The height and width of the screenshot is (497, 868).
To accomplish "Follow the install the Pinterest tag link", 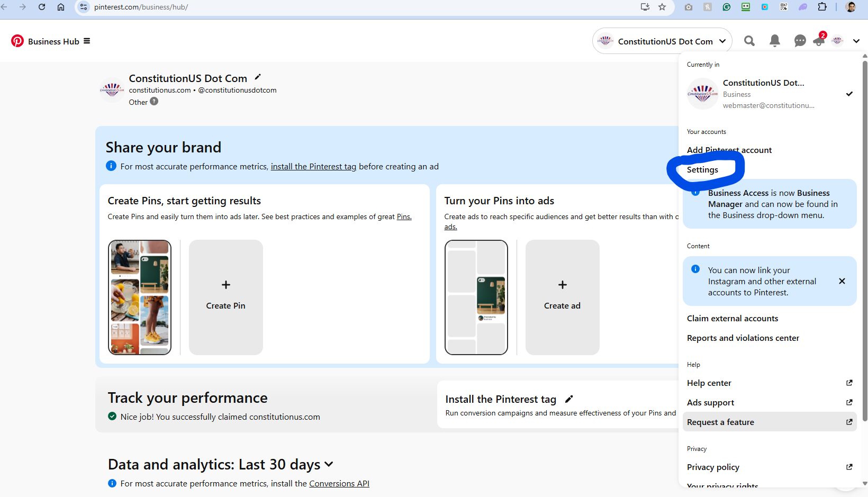I will tap(313, 167).
